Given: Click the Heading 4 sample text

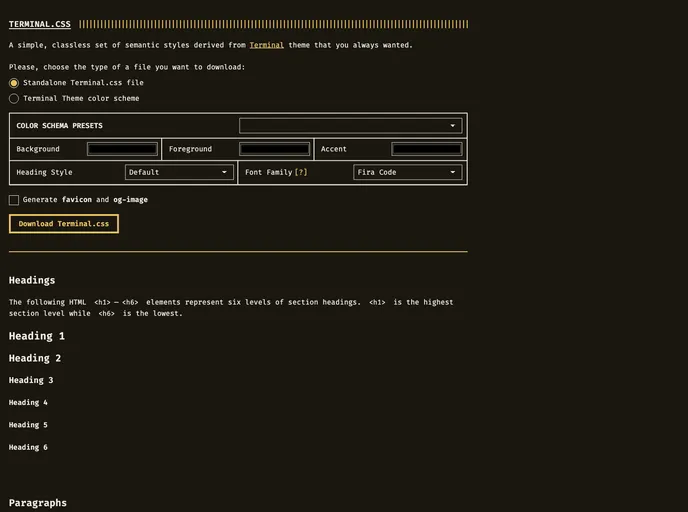Looking at the screenshot, I should 28,402.
